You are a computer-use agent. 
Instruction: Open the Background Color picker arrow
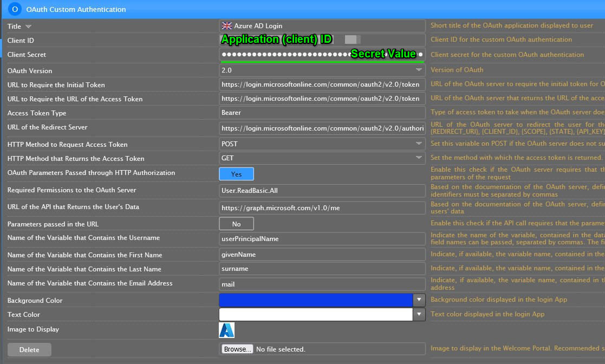click(419, 300)
